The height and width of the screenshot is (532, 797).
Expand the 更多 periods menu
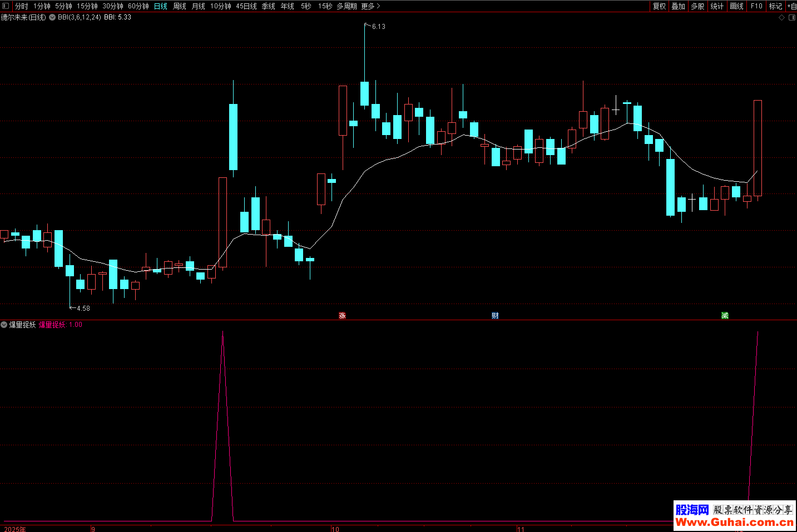point(370,6)
